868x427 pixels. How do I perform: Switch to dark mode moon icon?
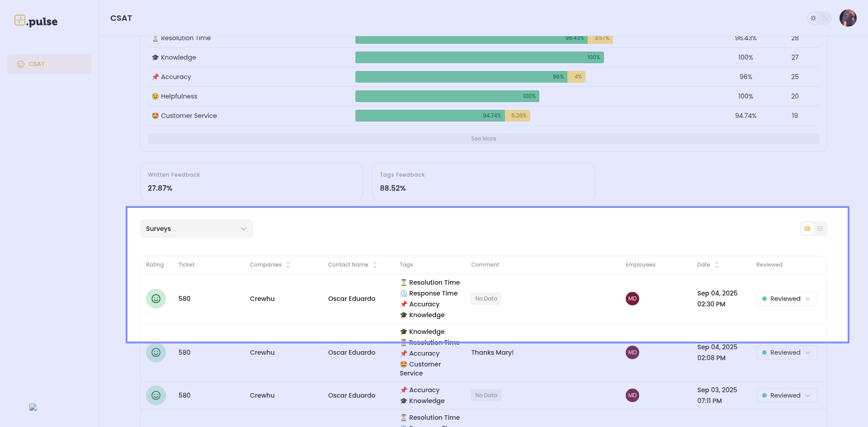click(825, 18)
